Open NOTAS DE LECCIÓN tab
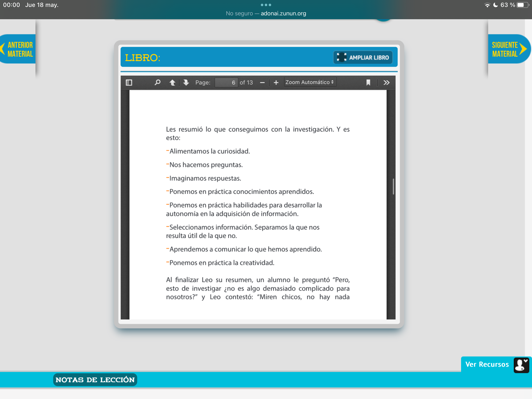Image resolution: width=532 pixels, height=399 pixels. (x=95, y=380)
